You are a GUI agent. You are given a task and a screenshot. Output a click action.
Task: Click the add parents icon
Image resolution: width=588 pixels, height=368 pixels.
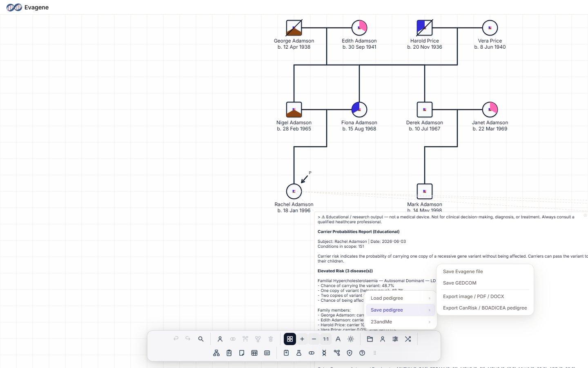tap(245, 339)
